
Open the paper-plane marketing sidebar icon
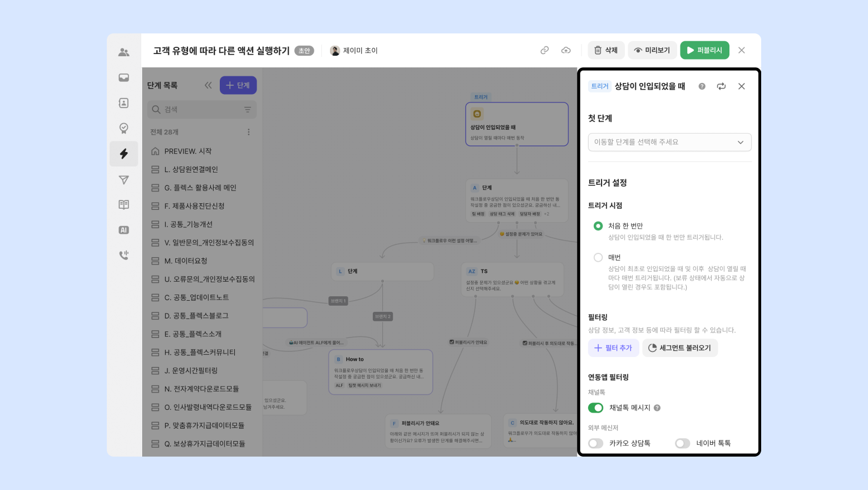tap(124, 179)
